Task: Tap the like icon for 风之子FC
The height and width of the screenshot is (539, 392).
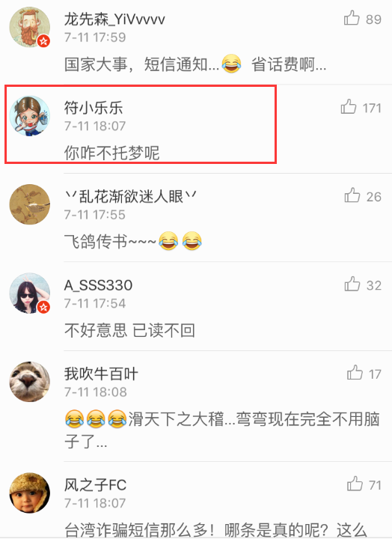Action: [355, 484]
